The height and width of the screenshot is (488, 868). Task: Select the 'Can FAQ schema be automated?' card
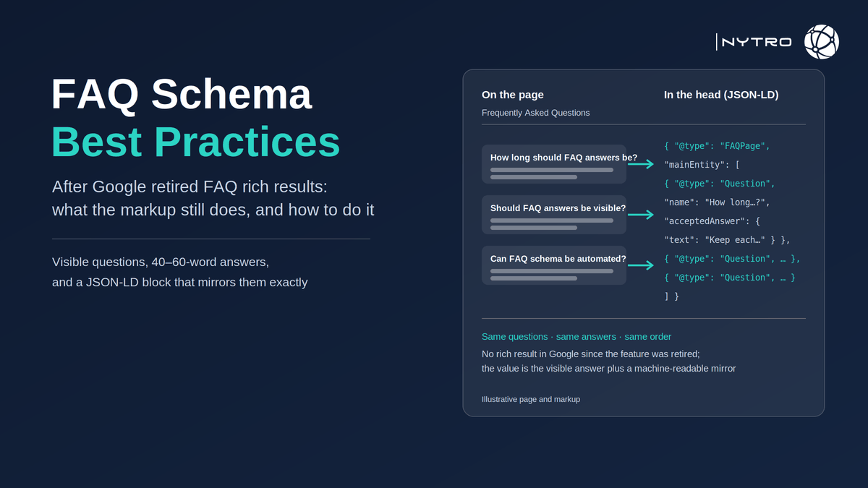click(x=554, y=265)
